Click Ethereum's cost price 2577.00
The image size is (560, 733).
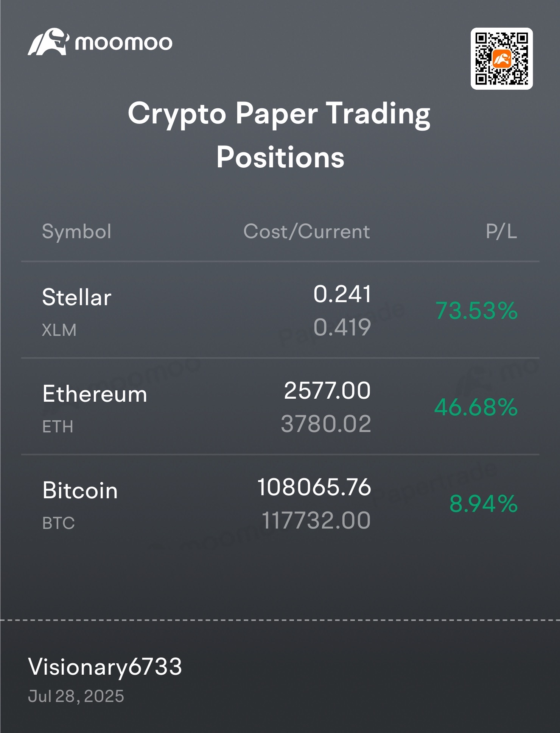(327, 391)
